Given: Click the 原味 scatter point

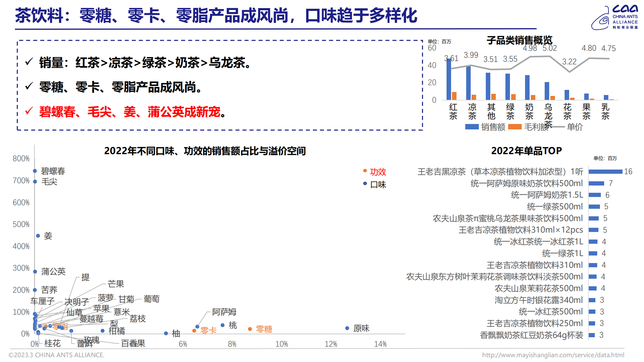Looking at the screenshot, I should click(x=347, y=328).
